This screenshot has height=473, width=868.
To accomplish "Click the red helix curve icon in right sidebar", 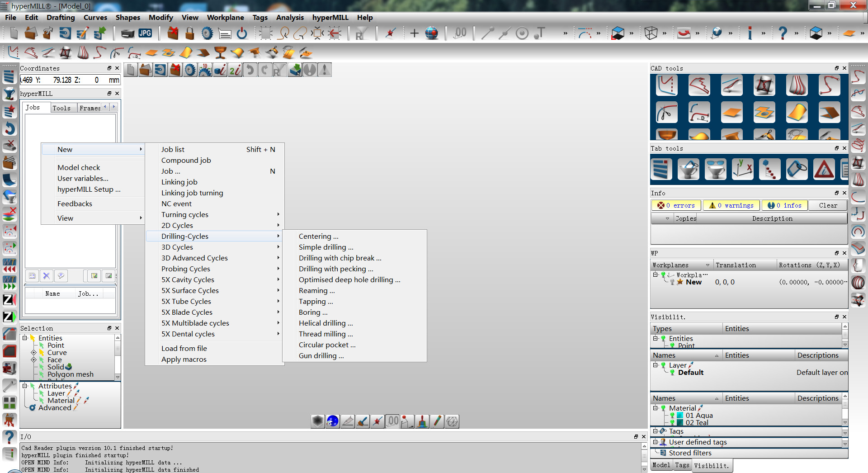I will [x=858, y=146].
